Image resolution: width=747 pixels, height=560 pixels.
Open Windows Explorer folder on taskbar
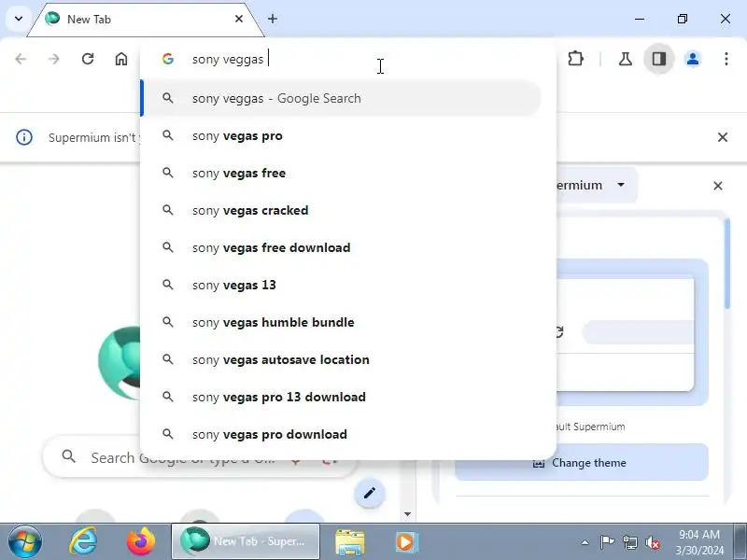[x=349, y=542]
